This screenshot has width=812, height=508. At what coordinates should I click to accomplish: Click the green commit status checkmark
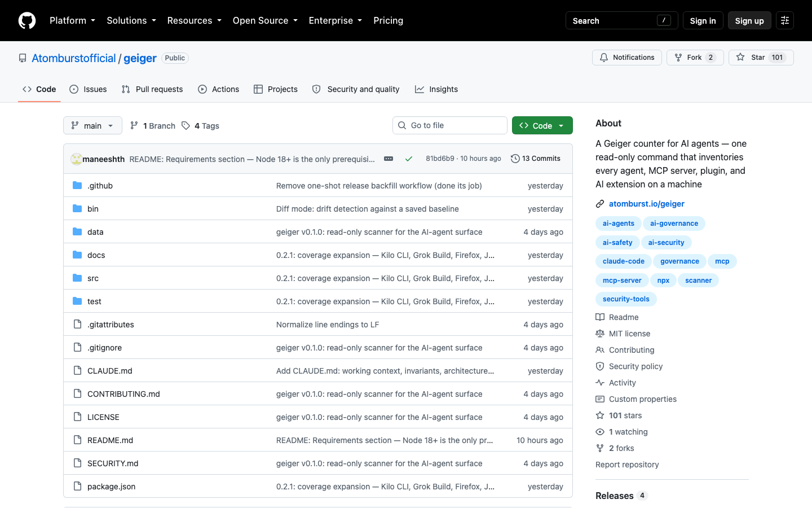click(x=409, y=159)
